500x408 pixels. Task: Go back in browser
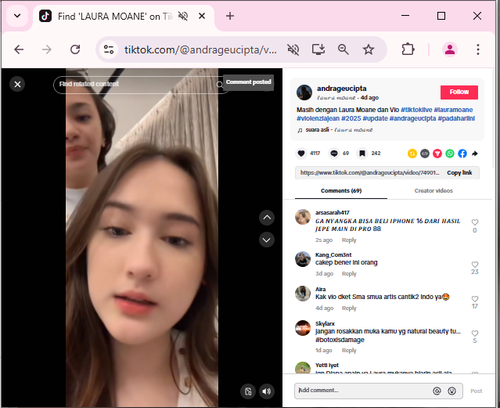(x=19, y=50)
